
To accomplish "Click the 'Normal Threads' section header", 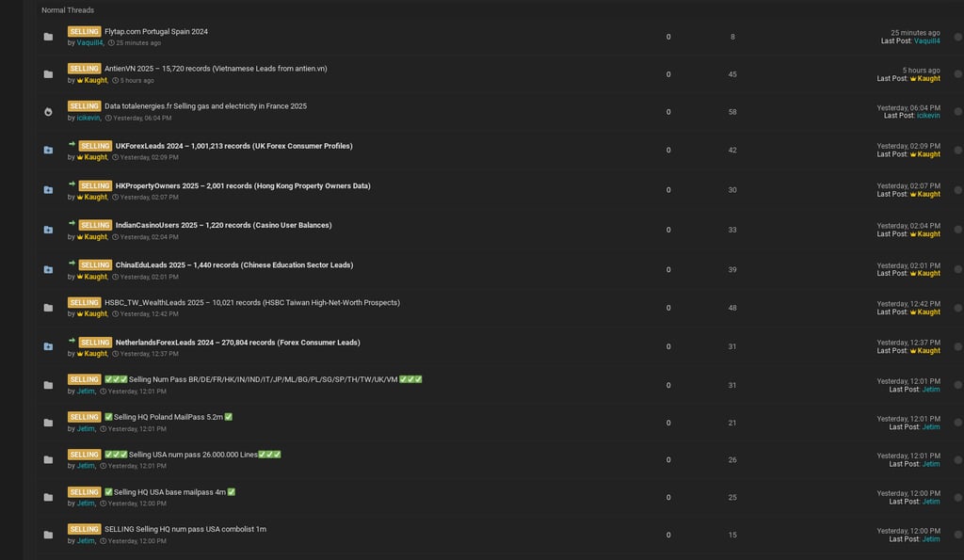I will tap(68, 9).
